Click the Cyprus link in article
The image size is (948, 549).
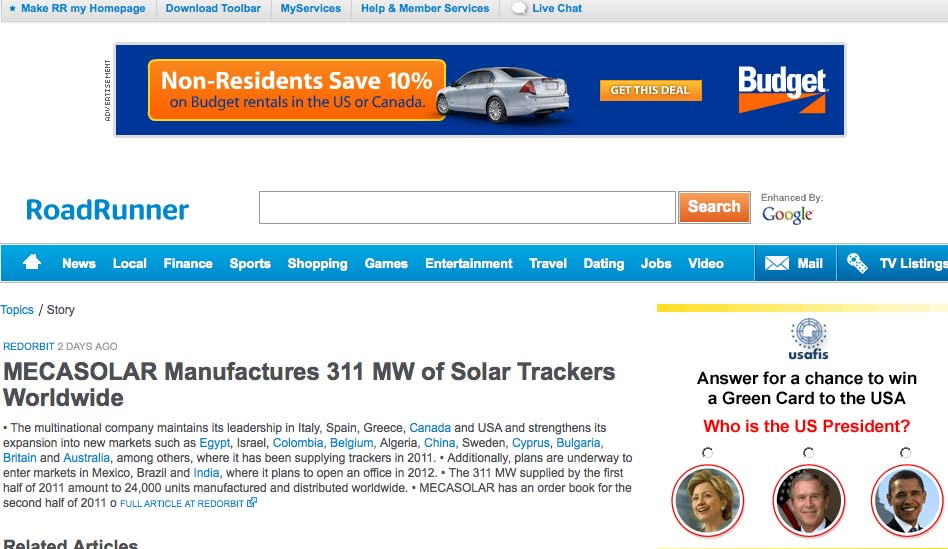pos(531,443)
